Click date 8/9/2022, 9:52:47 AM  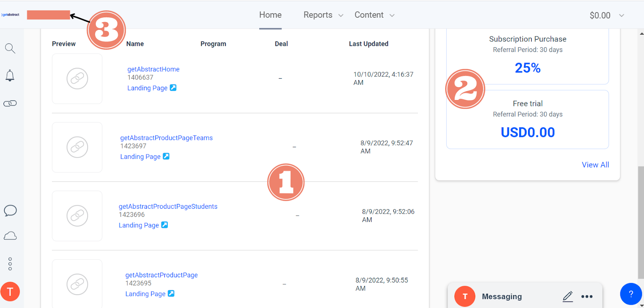click(x=387, y=147)
